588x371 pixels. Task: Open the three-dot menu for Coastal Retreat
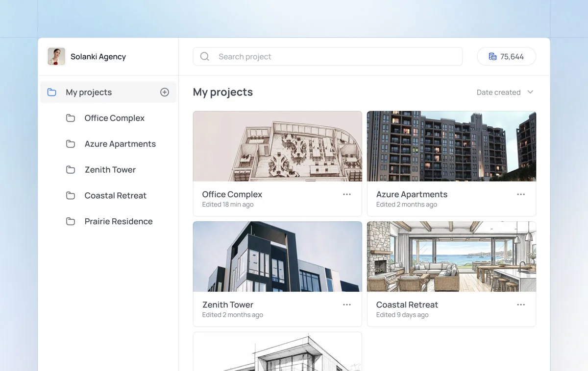coord(521,304)
